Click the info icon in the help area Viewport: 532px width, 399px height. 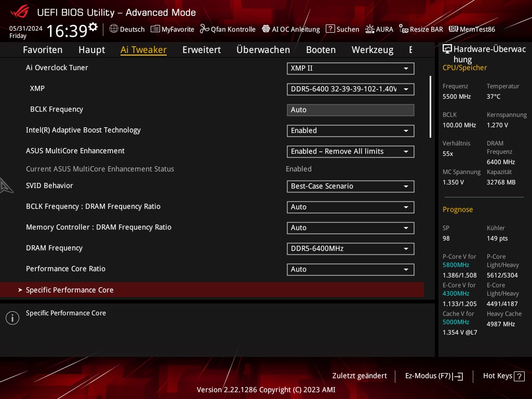tap(12, 318)
